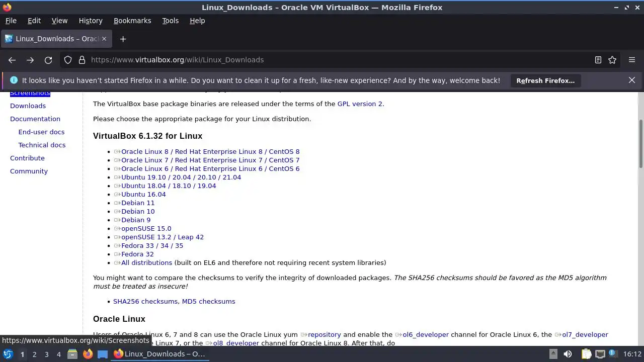Image resolution: width=644 pixels, height=362 pixels.
Task: Click the Refresh Firefox… button
Action: pyautogui.click(x=545, y=80)
